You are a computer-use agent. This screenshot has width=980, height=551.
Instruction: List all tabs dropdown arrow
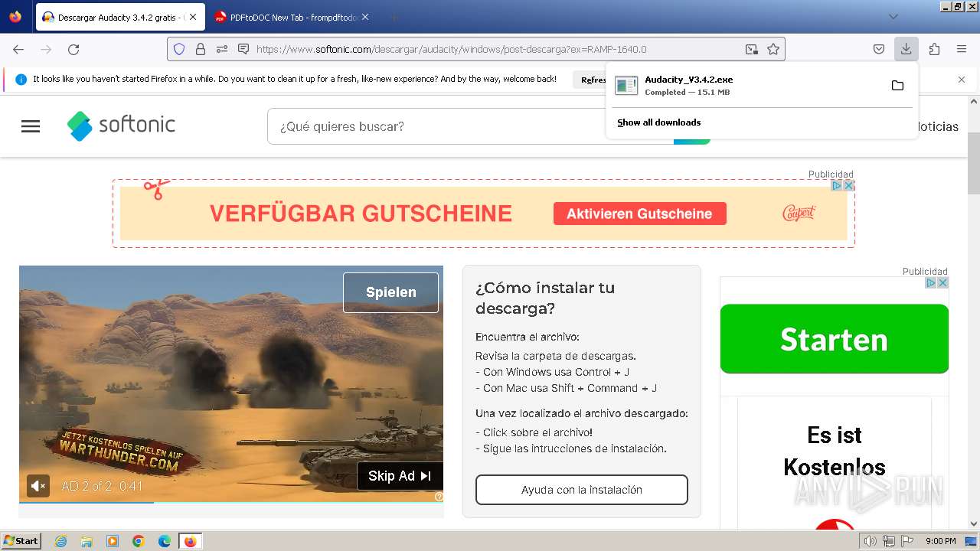tap(893, 17)
